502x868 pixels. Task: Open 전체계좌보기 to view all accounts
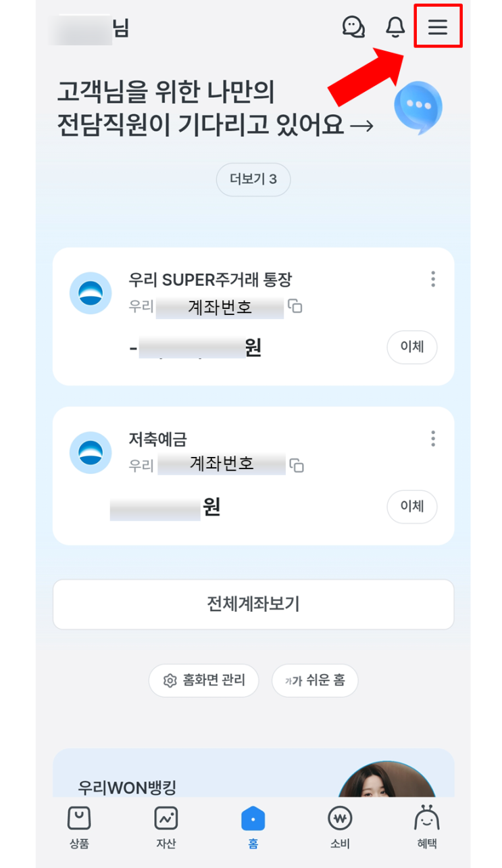(x=253, y=604)
